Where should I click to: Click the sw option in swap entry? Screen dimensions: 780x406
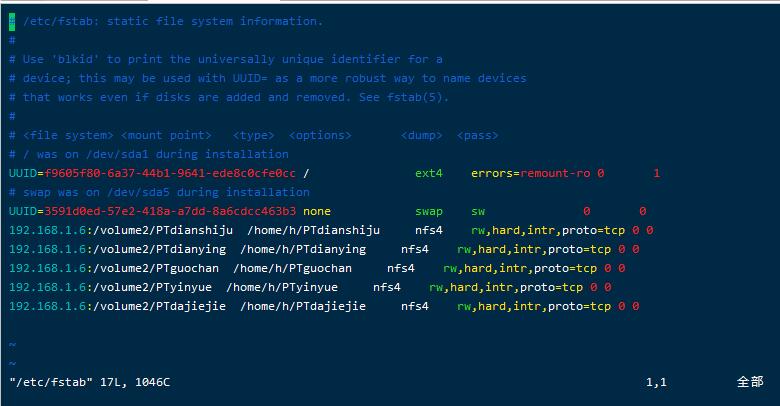[478, 211]
